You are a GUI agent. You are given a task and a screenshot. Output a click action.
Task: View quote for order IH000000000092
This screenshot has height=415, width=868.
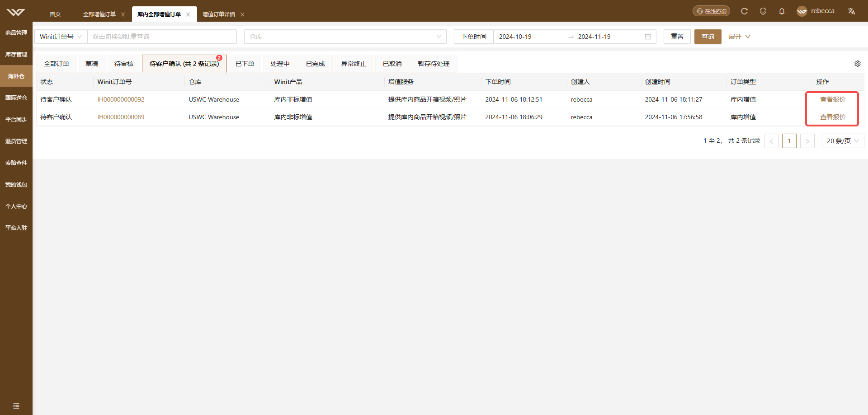tap(832, 99)
